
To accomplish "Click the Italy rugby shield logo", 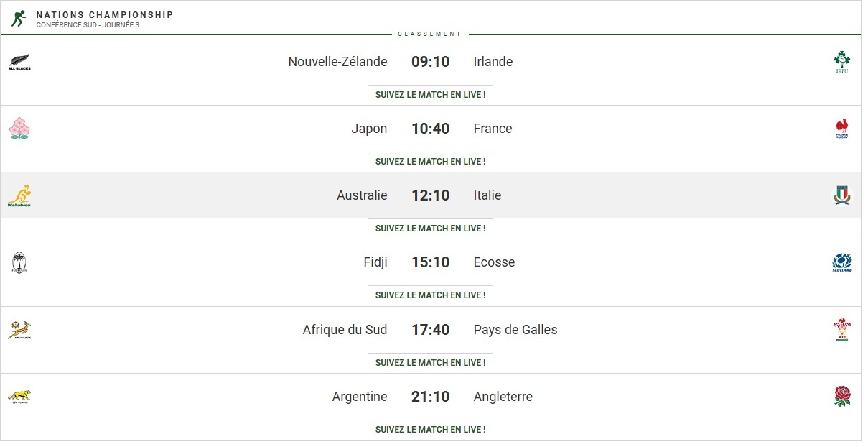I will click(841, 195).
